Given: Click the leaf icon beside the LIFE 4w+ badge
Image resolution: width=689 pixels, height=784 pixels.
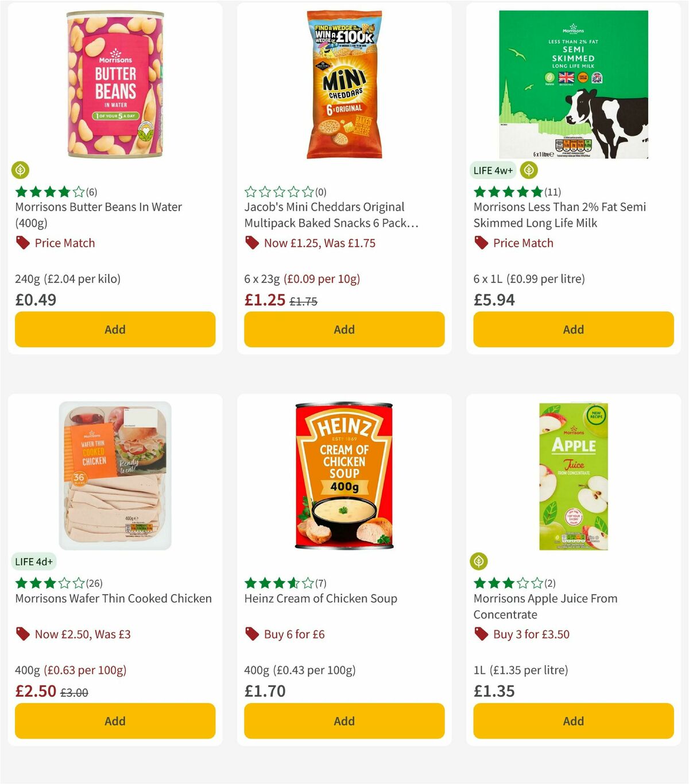Looking at the screenshot, I should click(x=528, y=170).
